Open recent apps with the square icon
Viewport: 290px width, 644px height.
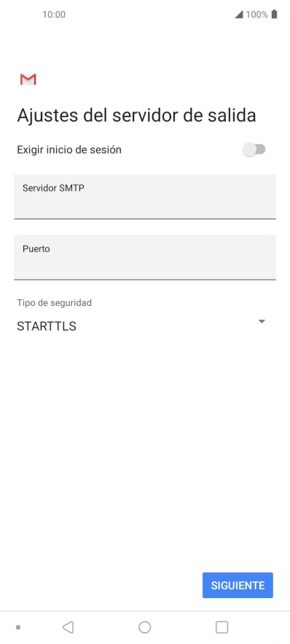[x=222, y=627]
